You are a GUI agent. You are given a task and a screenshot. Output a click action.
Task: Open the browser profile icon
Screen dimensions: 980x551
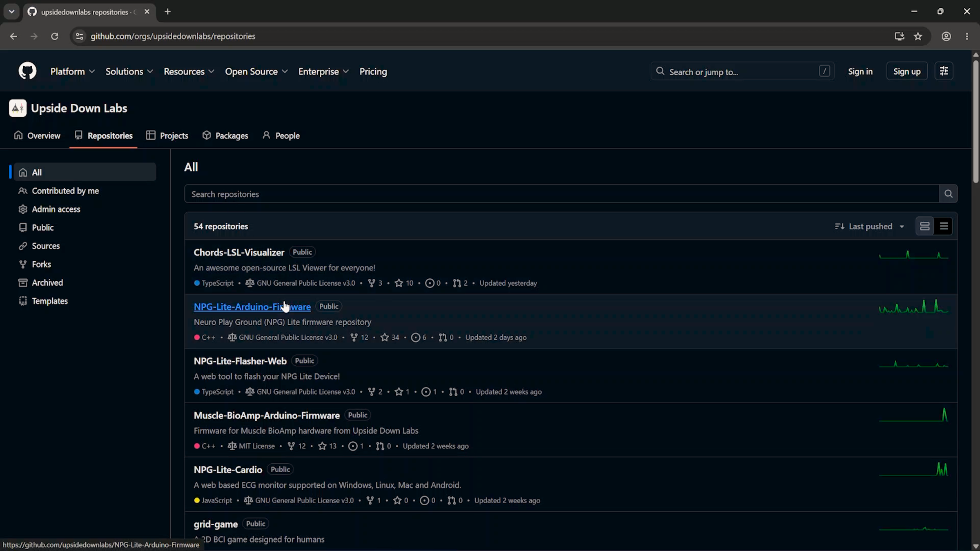946,36
